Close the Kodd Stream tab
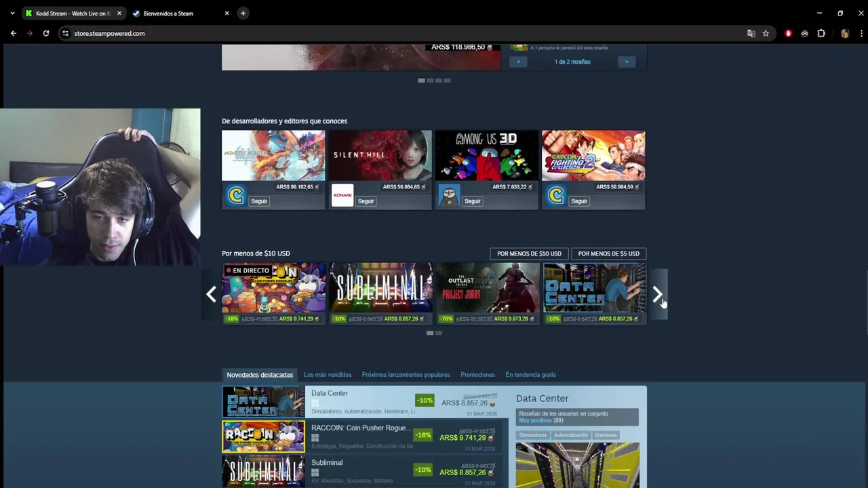The image size is (868, 488). click(x=119, y=13)
